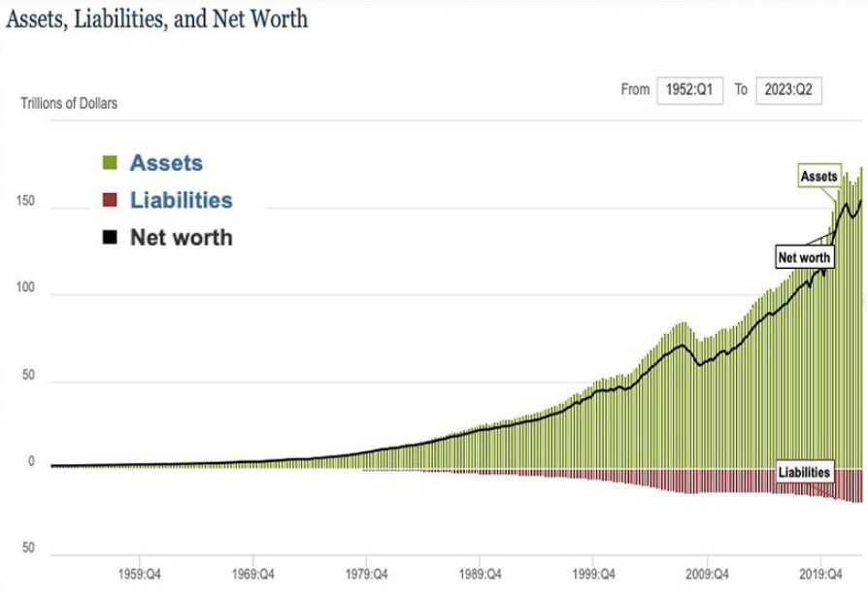Select the Assets callout label on the chart
The width and height of the screenshot is (868, 598).
pos(818,177)
